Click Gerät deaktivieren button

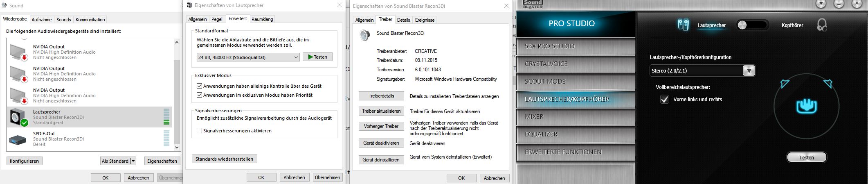click(381, 143)
